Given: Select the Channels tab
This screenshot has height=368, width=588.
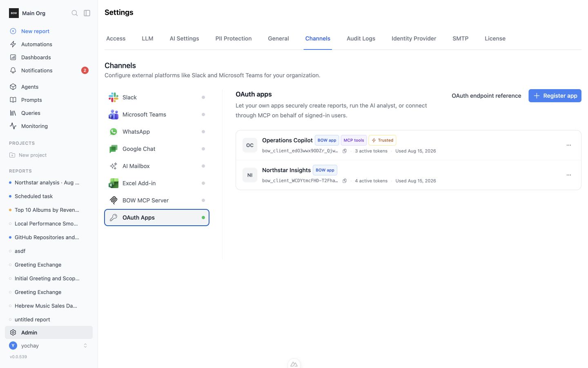Looking at the screenshot, I should pyautogui.click(x=318, y=38).
